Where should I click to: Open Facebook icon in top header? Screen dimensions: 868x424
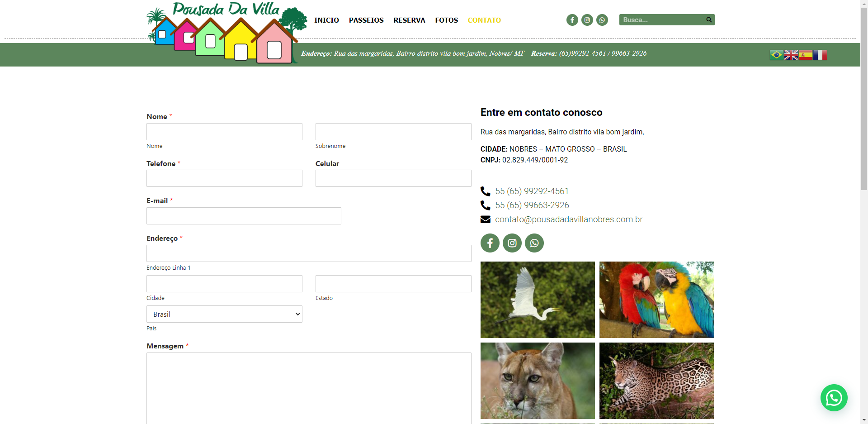coord(572,20)
